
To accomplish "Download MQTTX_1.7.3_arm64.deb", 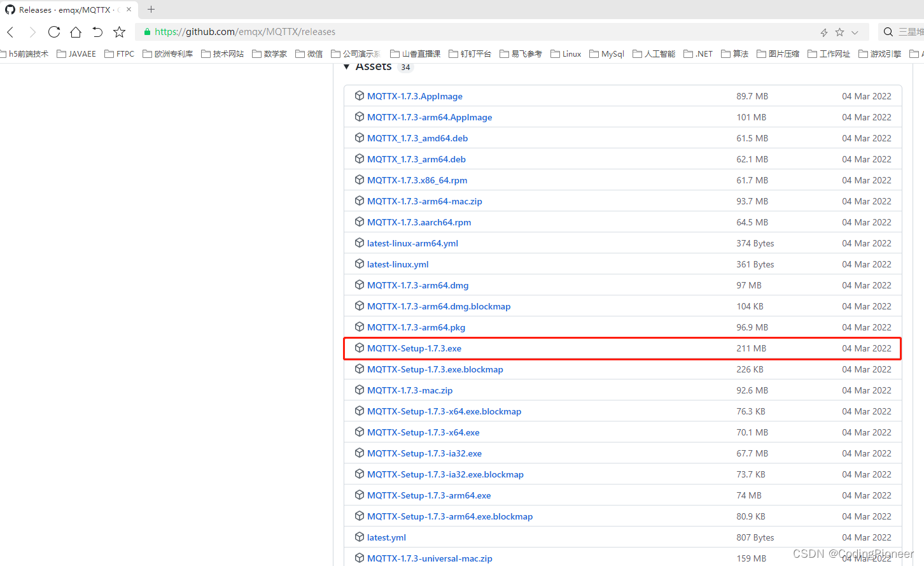I will (416, 159).
